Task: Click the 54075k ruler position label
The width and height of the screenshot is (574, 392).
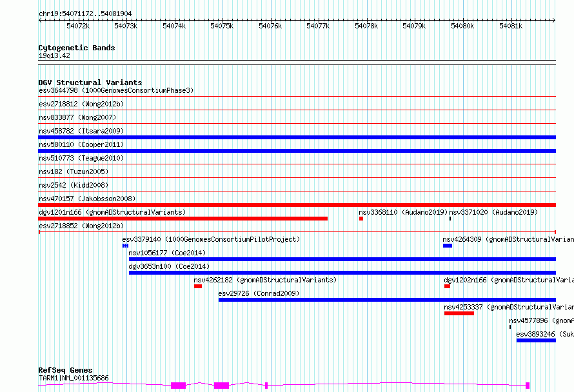Action: coord(222,26)
